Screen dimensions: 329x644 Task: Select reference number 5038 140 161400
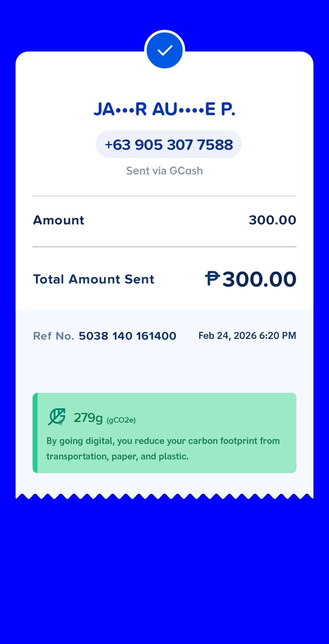click(127, 336)
